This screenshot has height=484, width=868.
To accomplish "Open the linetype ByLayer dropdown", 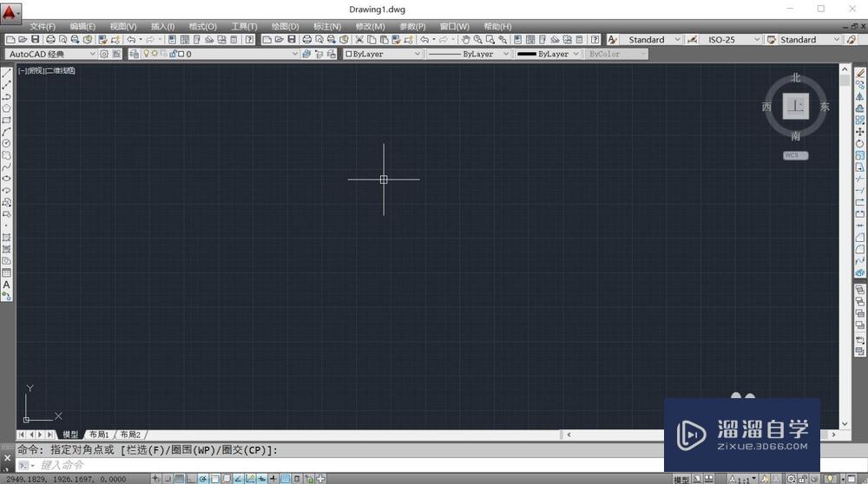I will [469, 54].
